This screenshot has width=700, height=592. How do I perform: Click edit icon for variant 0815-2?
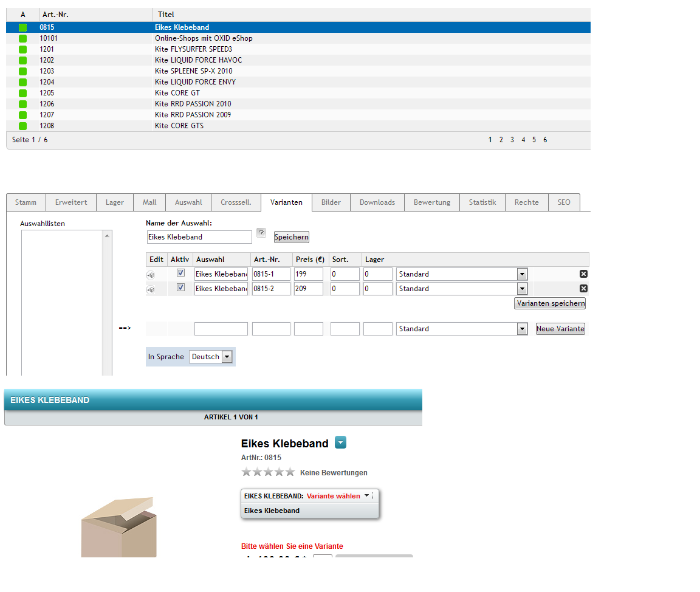(150, 289)
